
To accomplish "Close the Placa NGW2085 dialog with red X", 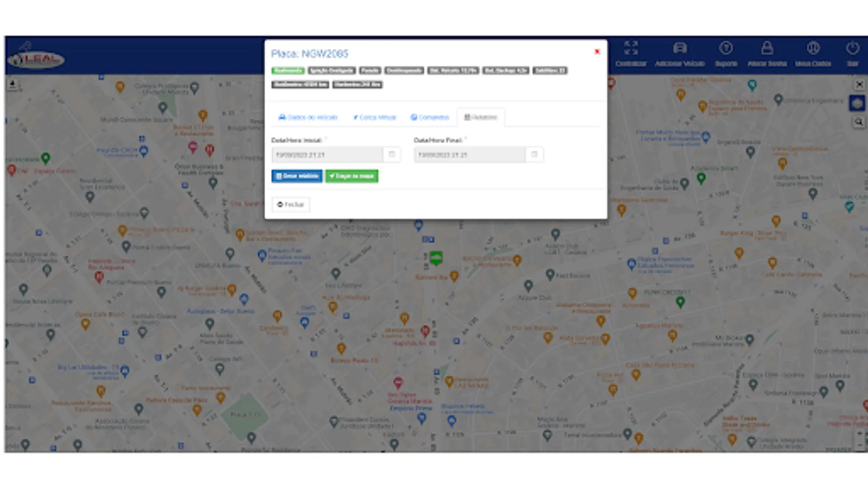I will [597, 52].
